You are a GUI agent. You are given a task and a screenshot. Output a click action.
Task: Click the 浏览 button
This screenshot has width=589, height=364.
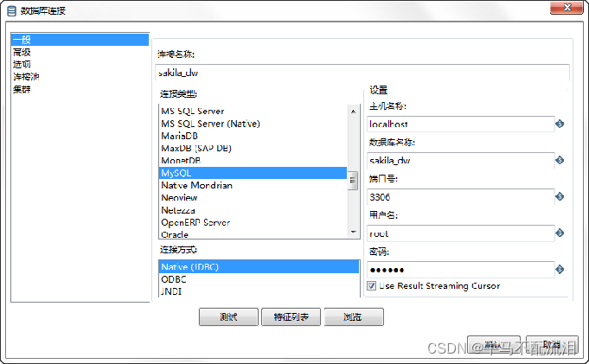pyautogui.click(x=354, y=317)
